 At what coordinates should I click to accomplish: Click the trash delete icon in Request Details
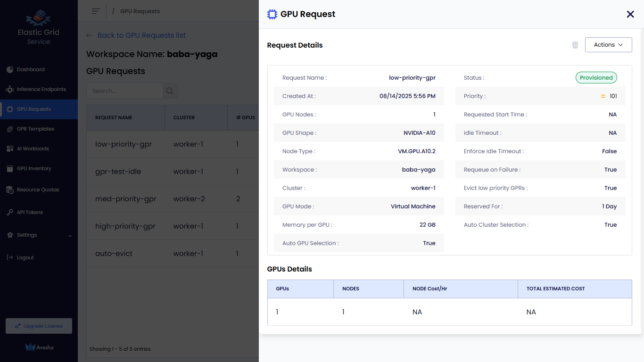(x=575, y=45)
